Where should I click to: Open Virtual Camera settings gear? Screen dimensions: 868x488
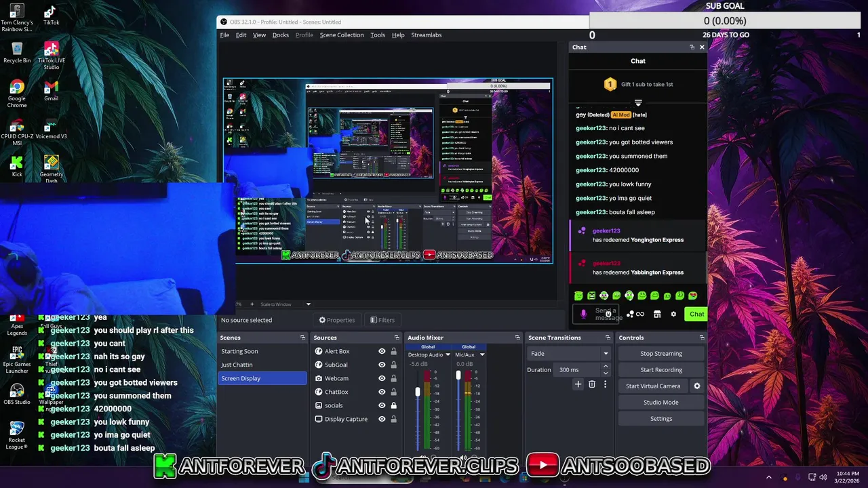point(696,386)
